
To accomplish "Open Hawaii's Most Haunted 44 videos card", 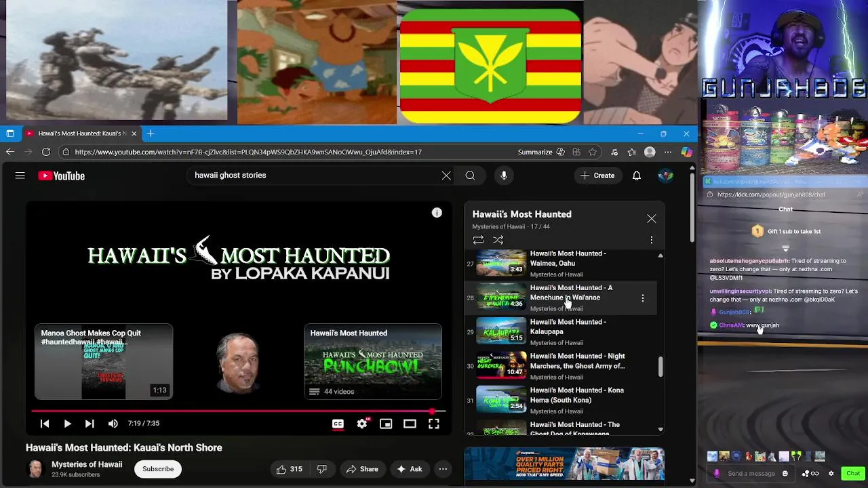I will (x=373, y=362).
